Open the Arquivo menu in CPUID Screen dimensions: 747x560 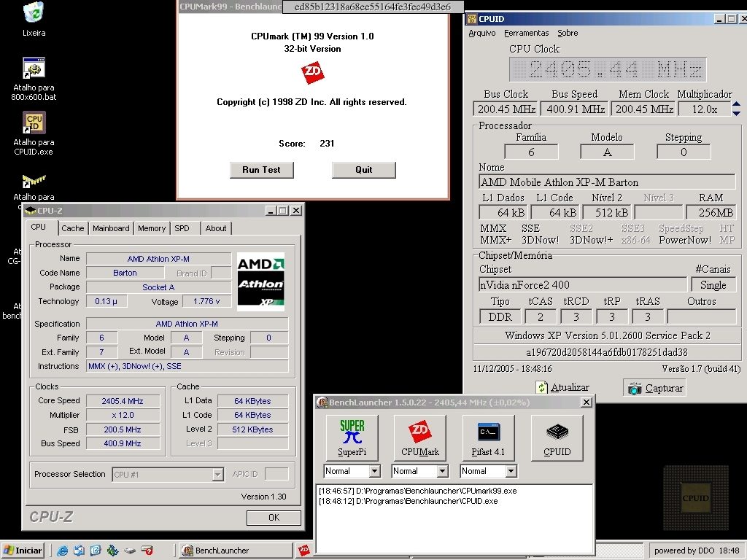[x=482, y=33]
